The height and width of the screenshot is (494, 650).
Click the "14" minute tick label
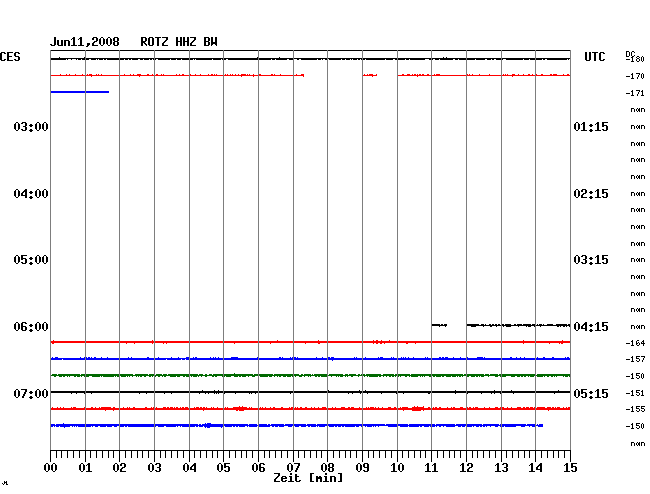tap(536, 467)
